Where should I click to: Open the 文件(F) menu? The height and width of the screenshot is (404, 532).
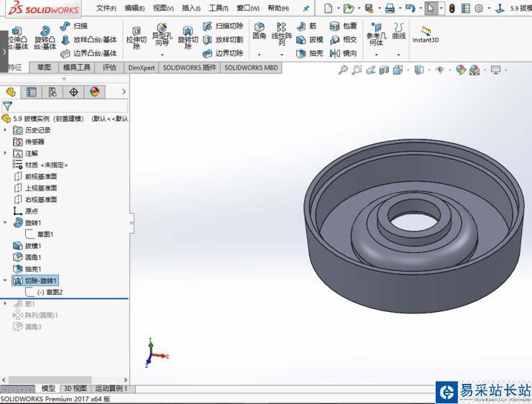click(106, 8)
